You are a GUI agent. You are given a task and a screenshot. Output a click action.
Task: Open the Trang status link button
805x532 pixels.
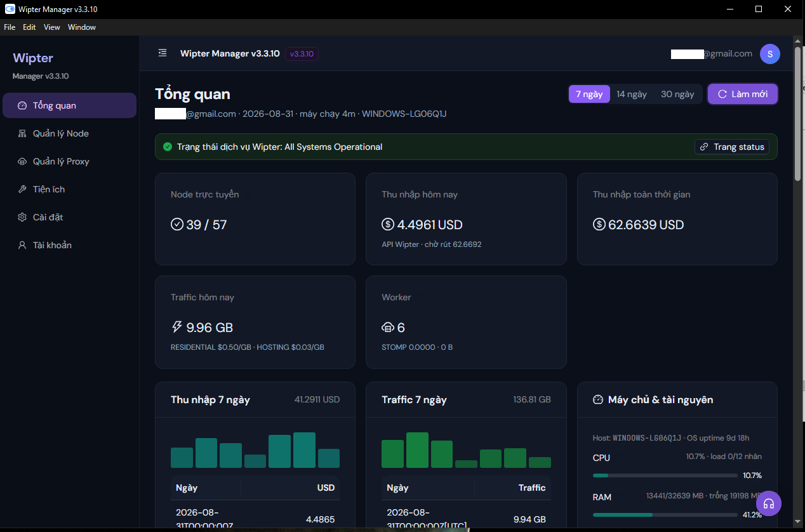(732, 147)
